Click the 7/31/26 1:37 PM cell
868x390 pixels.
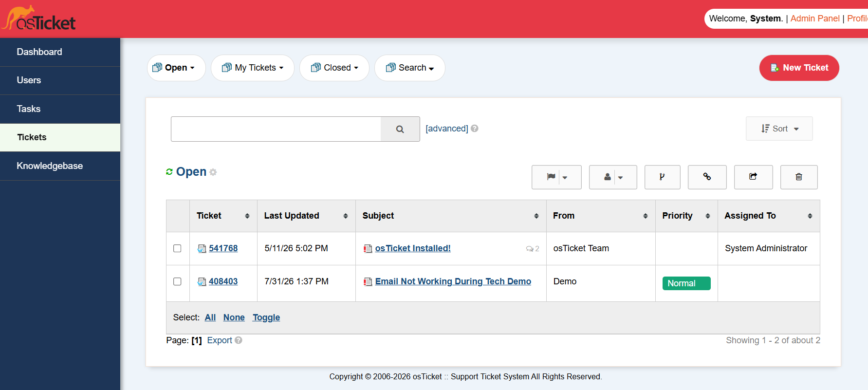click(306, 283)
